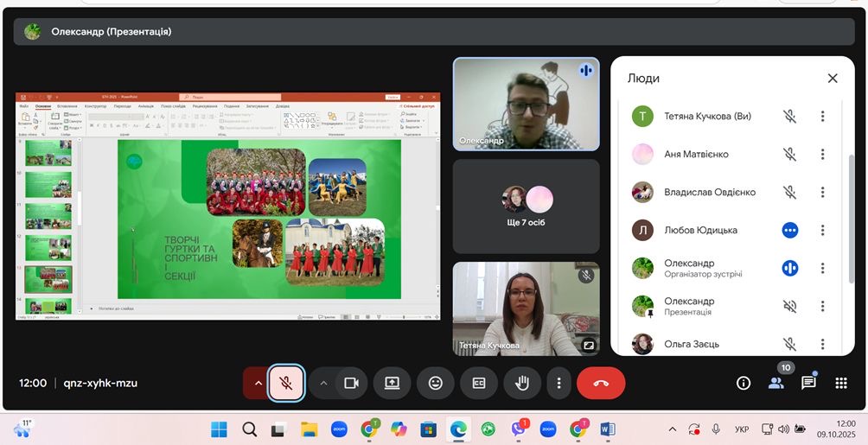
Task: Open the emoji reactions picker
Action: [436, 383]
